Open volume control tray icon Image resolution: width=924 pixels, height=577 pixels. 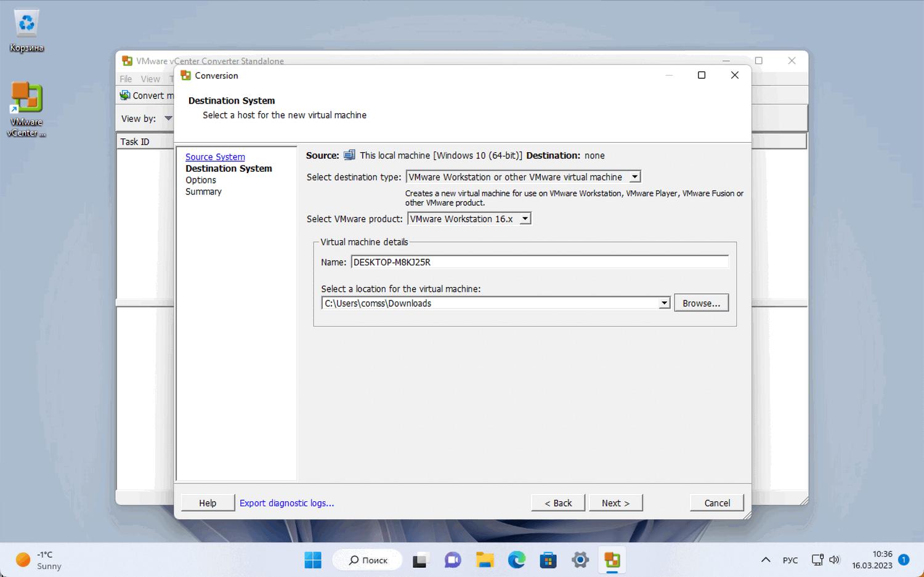coord(835,560)
